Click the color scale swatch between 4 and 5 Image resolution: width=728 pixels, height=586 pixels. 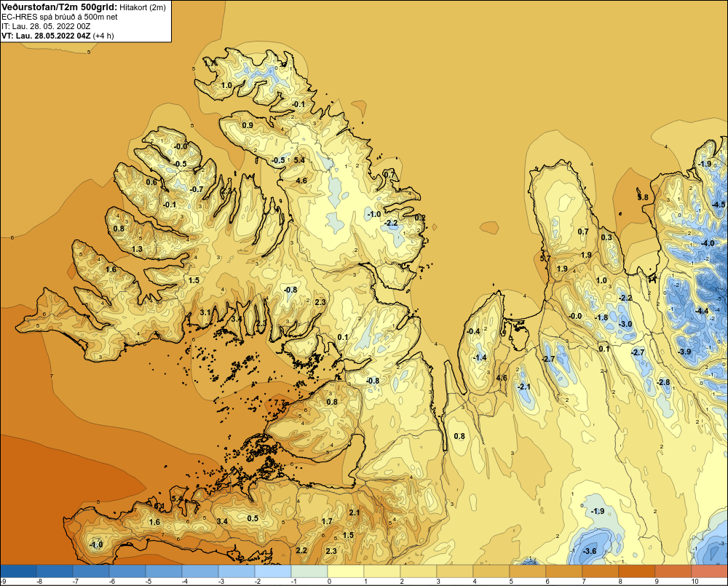coord(491,571)
